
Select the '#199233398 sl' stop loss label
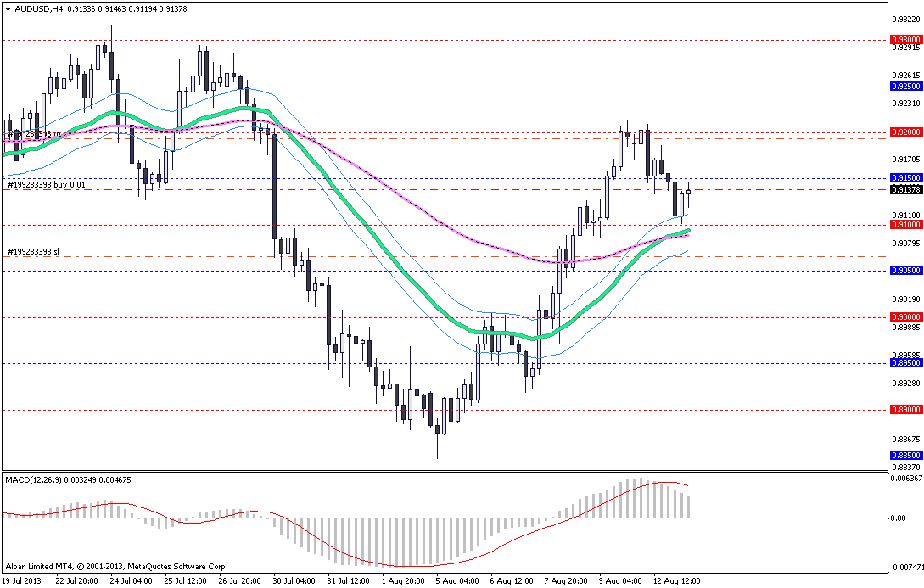click(x=33, y=252)
